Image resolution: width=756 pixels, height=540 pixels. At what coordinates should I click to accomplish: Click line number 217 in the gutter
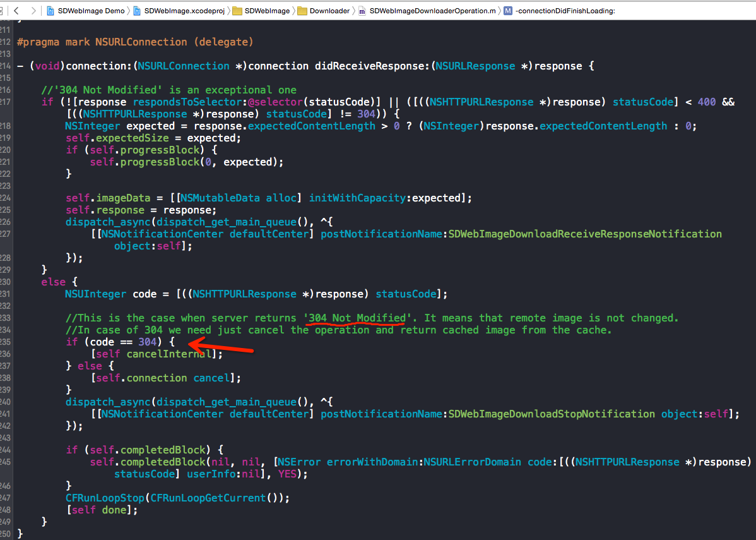(5, 102)
